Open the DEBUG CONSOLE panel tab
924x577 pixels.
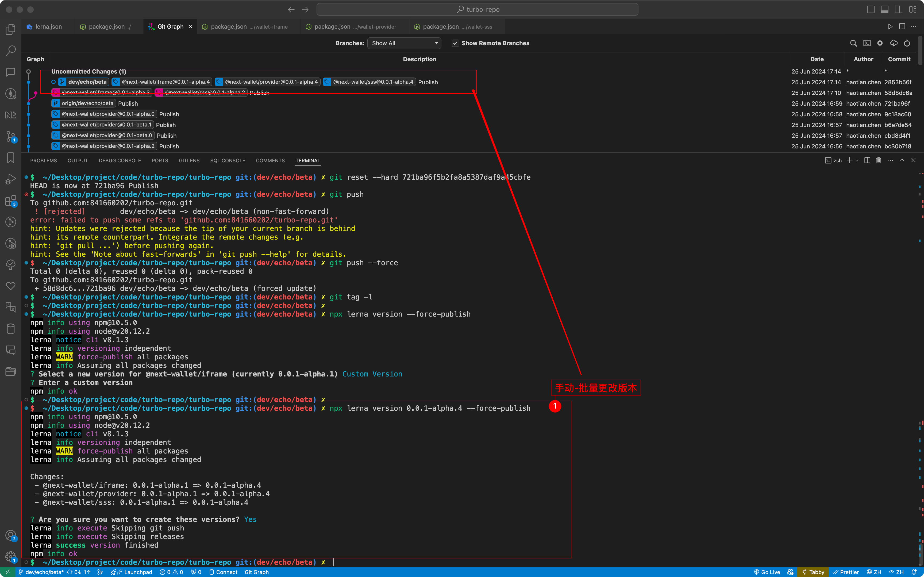pyautogui.click(x=120, y=161)
